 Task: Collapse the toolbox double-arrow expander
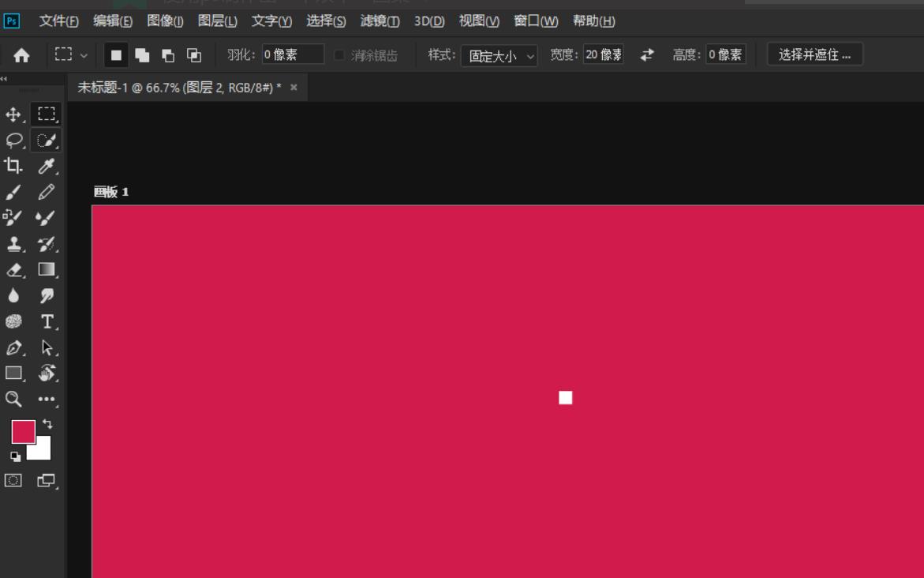coord(4,78)
